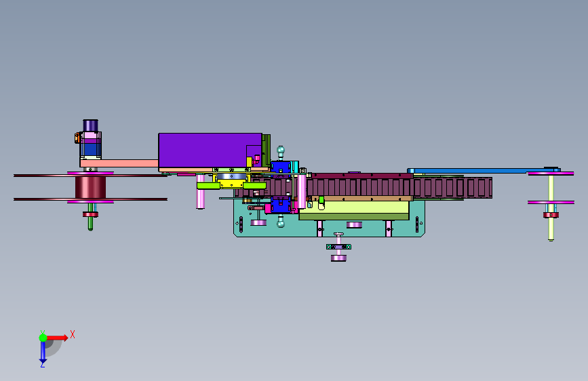Click the red X axis arrow of the triad
Viewport: 588px width, 381px height.
point(58,338)
